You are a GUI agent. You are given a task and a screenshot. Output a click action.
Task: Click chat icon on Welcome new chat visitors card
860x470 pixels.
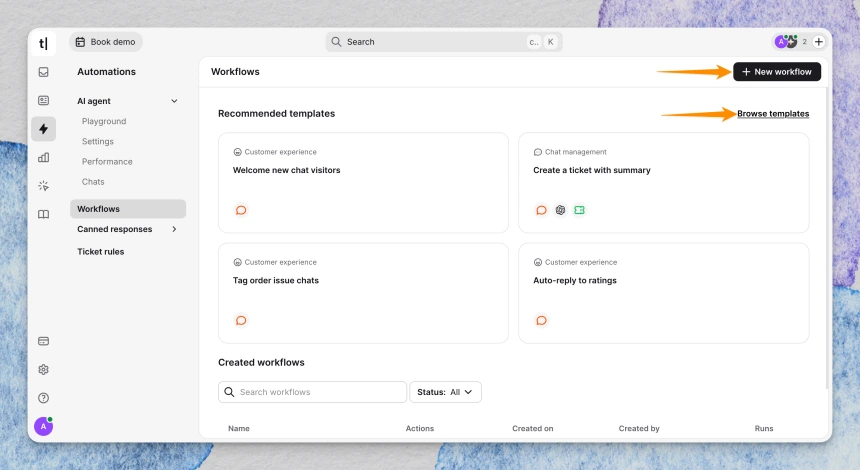click(241, 210)
